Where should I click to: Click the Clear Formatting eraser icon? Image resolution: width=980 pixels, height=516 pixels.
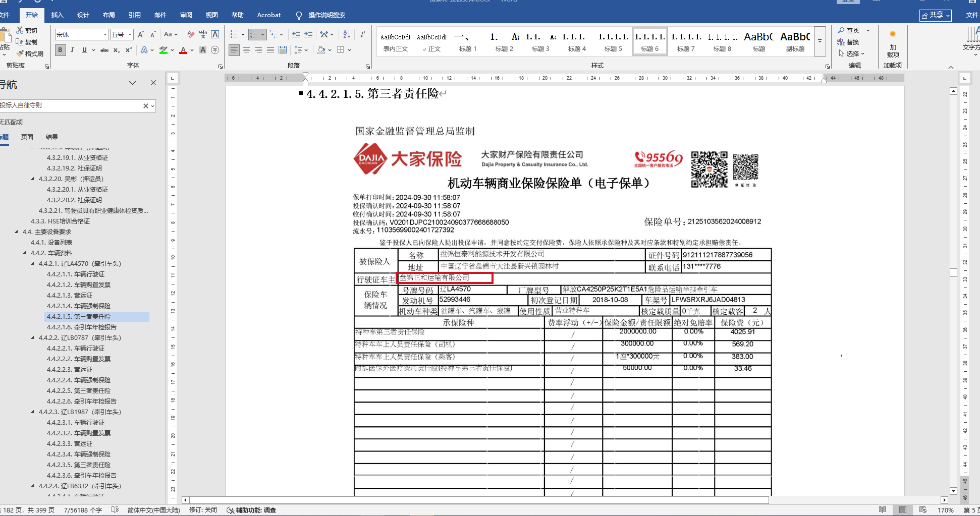191,34
